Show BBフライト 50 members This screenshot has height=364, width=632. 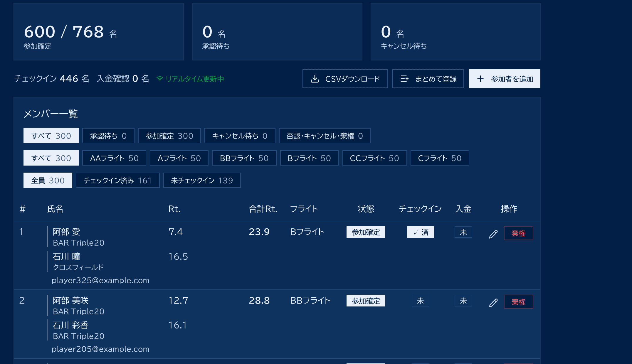pyautogui.click(x=244, y=158)
